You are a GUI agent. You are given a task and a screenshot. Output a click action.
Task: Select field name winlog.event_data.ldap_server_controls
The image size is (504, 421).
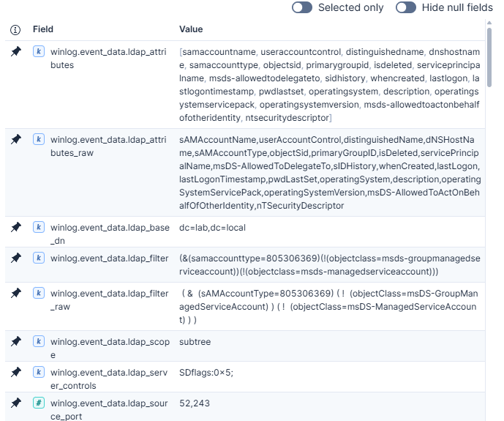click(109, 379)
